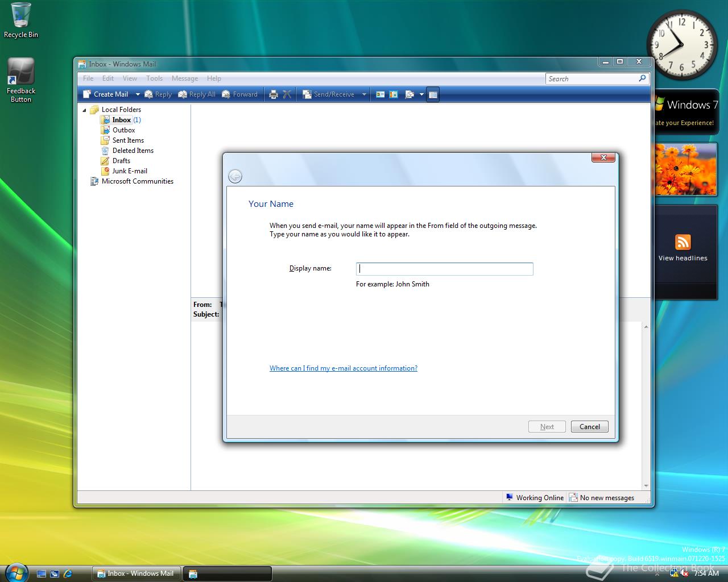Image resolution: width=728 pixels, height=582 pixels.
Task: Open 'Where can I find my e-mail account information?' link
Action: [344, 368]
